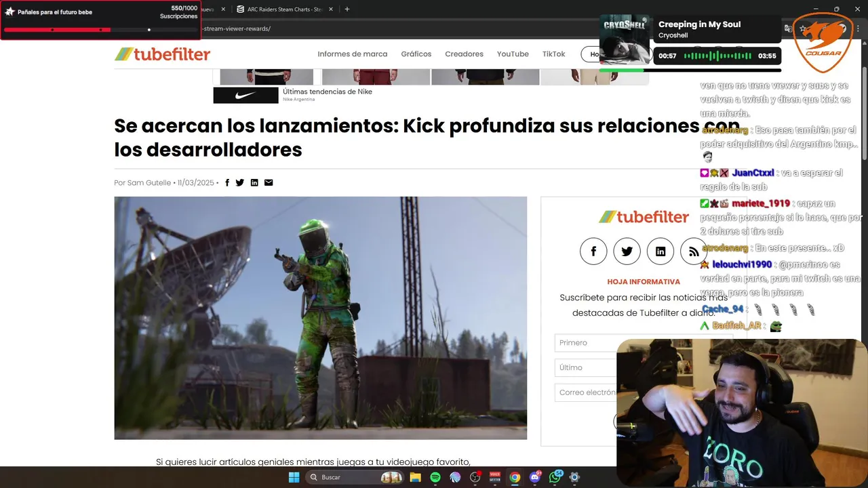Click chat username lelouchvi1990
Screen dimensions: 868x488
pos(741,265)
